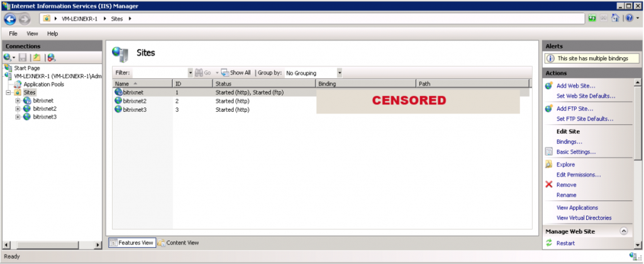This screenshot has height=264, width=644.
Task: Switch to Content View tab
Action: (x=178, y=243)
